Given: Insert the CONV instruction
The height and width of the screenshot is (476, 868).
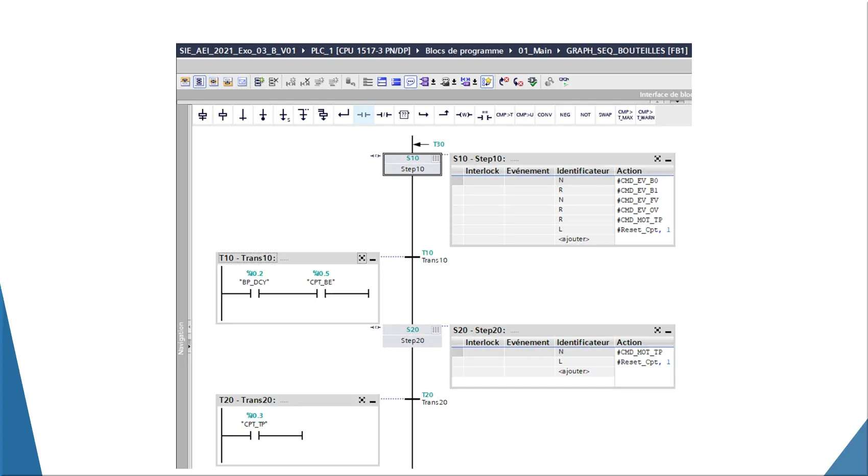Looking at the screenshot, I should coord(545,115).
